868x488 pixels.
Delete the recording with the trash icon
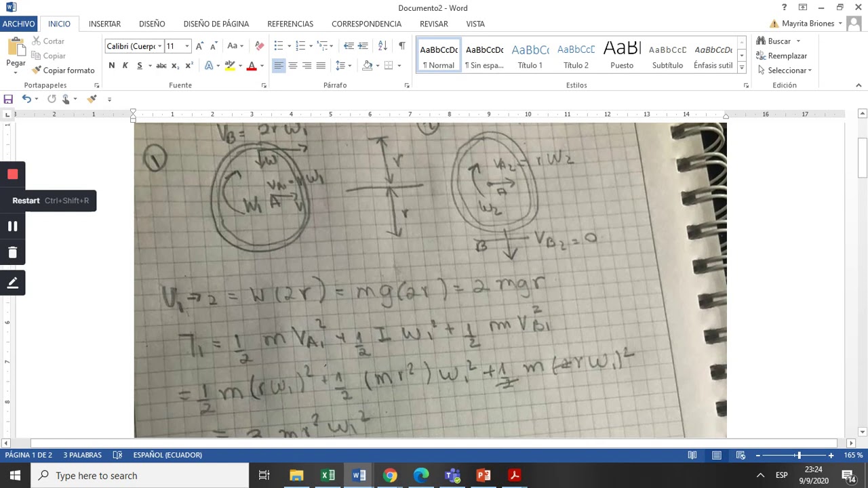click(x=12, y=253)
